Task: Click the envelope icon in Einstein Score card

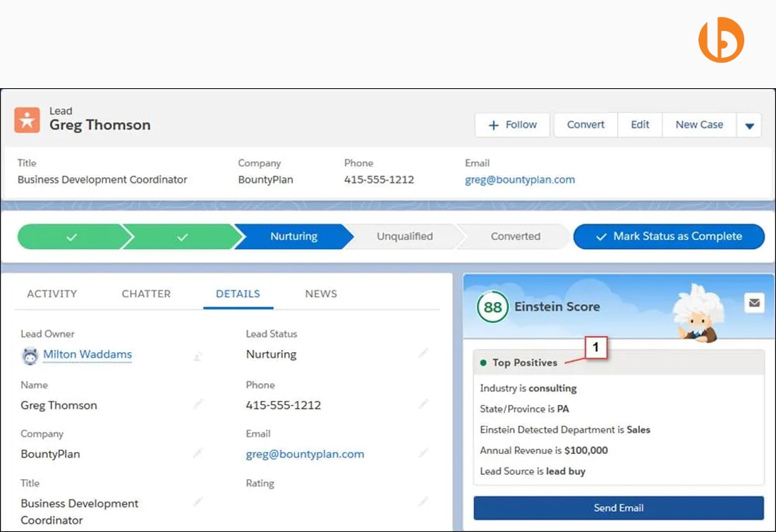Action: tap(754, 303)
